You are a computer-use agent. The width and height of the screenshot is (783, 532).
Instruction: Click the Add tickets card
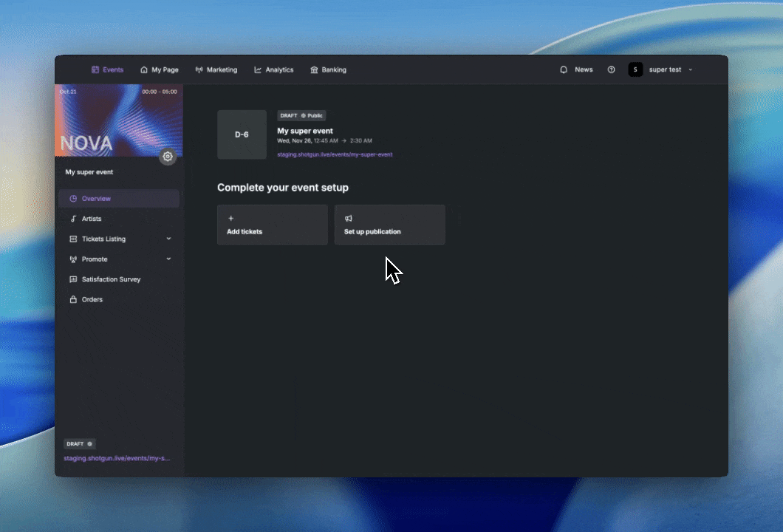point(273,225)
